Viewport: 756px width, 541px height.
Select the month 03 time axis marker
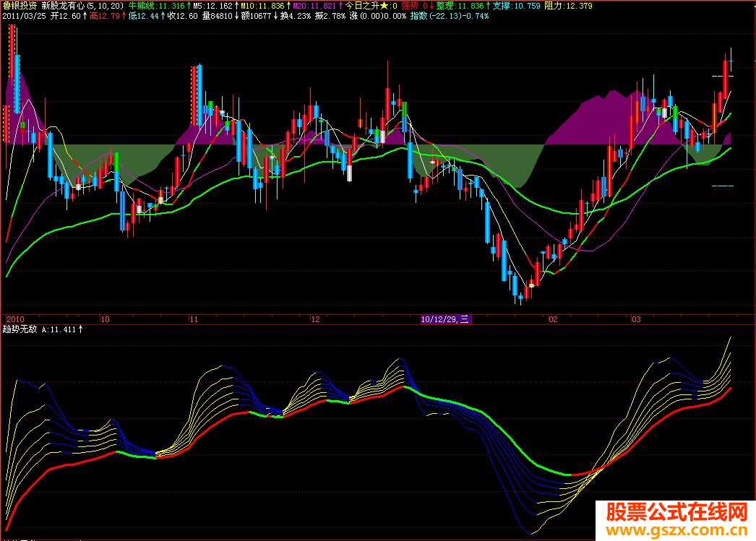click(x=637, y=319)
